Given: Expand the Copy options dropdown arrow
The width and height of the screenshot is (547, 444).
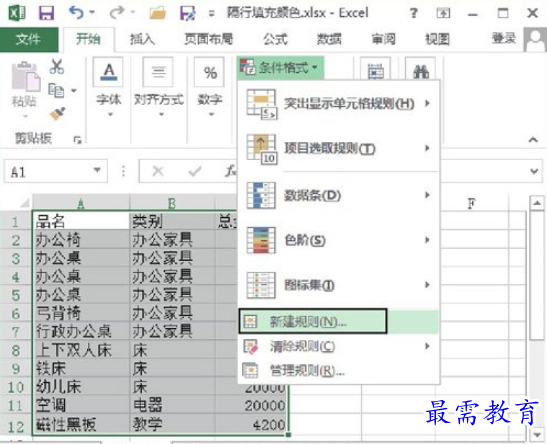Looking at the screenshot, I should [x=74, y=91].
